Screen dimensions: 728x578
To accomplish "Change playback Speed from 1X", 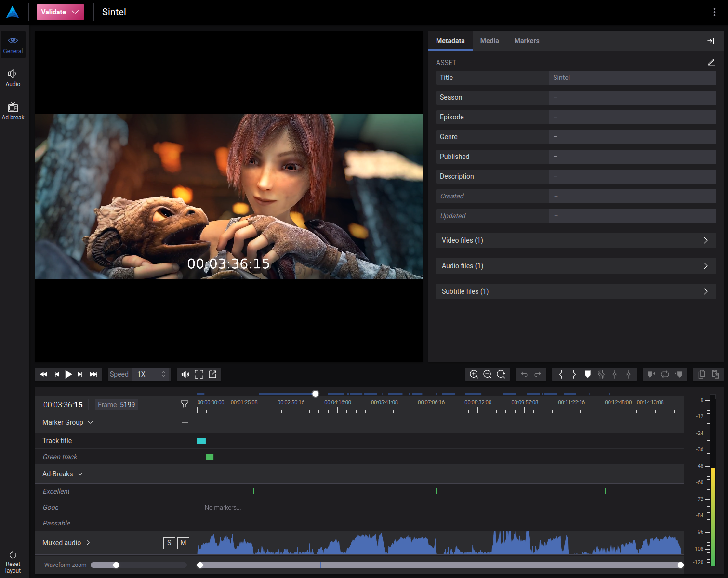I will 151,374.
